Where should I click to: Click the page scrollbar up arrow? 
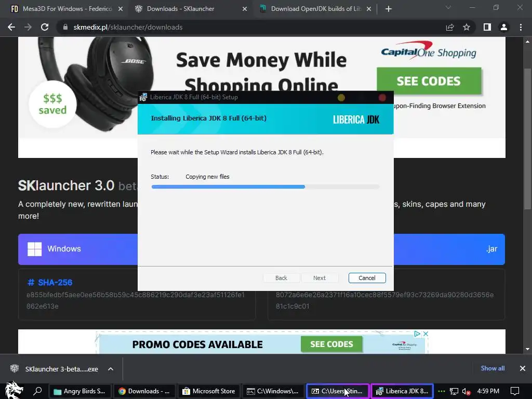(x=527, y=42)
